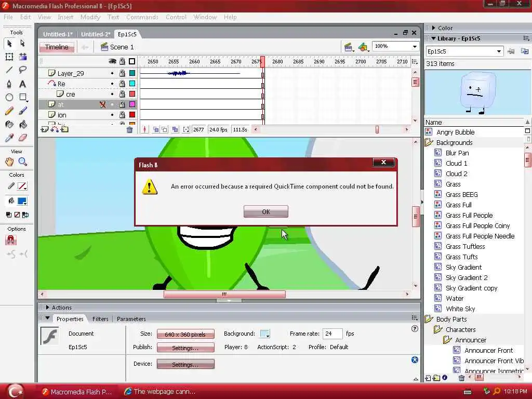Image resolution: width=532 pixels, height=399 pixels.
Task: Select the Text tool
Action: (23, 84)
